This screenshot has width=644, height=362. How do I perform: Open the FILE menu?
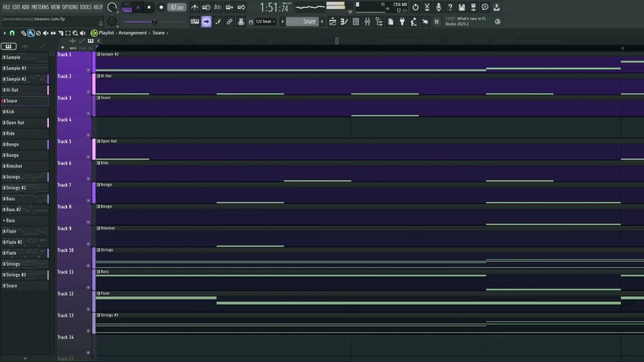click(x=7, y=7)
